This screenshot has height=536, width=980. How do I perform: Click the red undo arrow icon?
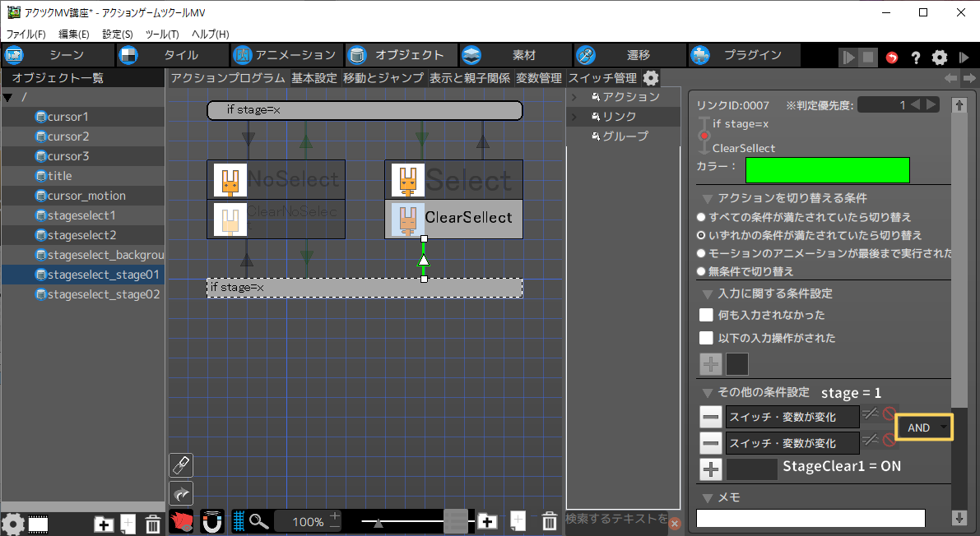point(892,58)
